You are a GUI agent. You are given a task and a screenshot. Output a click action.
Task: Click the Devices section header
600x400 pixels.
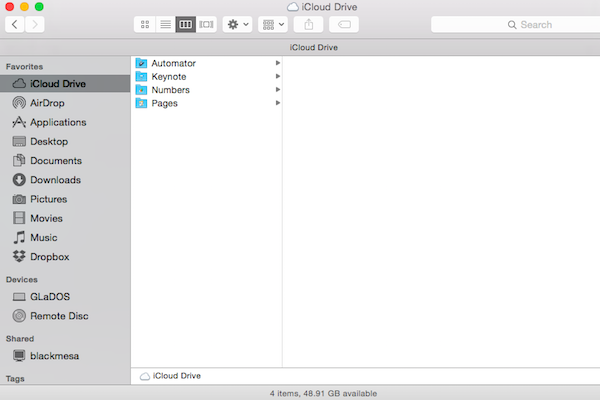coord(21,279)
